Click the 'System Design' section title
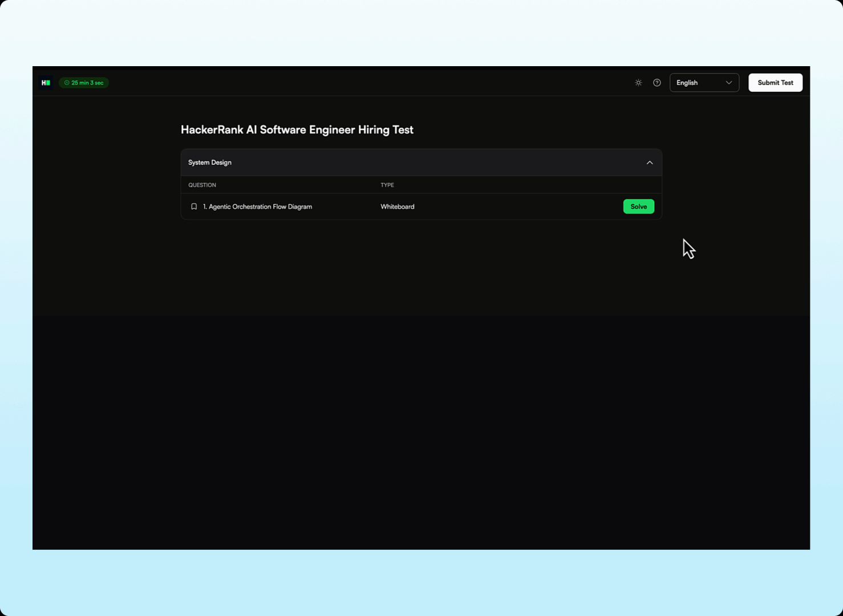The width and height of the screenshot is (843, 616). (x=210, y=163)
